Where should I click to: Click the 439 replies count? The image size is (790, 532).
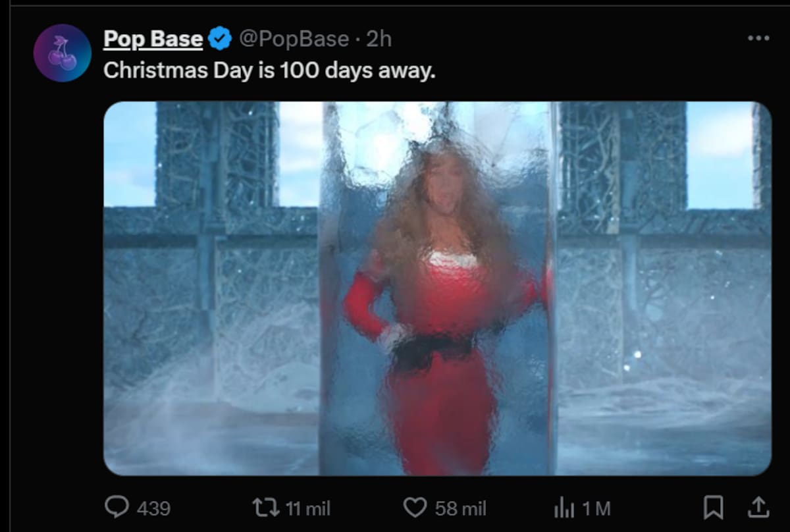pos(153,508)
